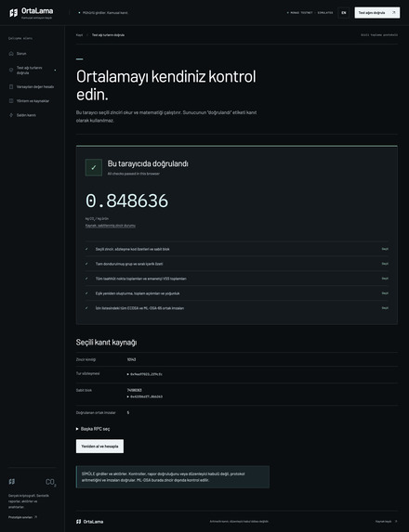Image resolution: width=409 pixels, height=532 pixels.
Task: Click the Seçili kanıt kaynağı heading
Action: 106,343
